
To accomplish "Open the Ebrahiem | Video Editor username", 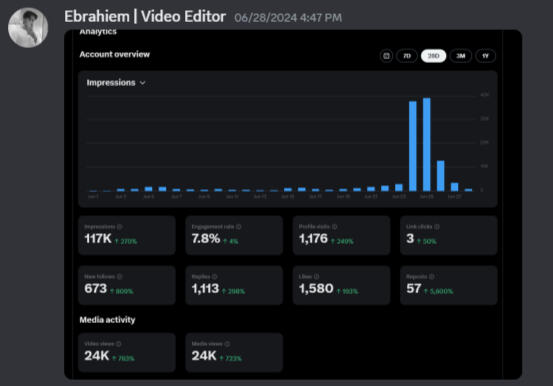I will pyautogui.click(x=145, y=17).
